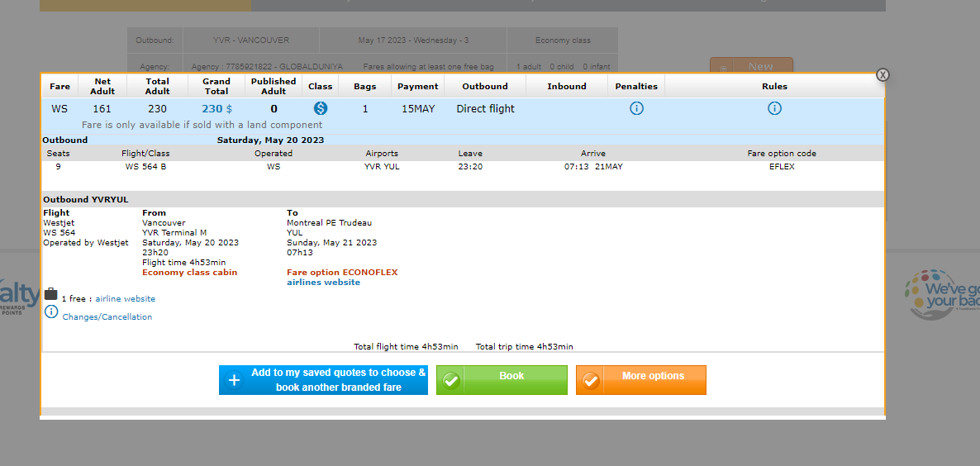
Task: Click the orange More options button
Action: coord(640,380)
